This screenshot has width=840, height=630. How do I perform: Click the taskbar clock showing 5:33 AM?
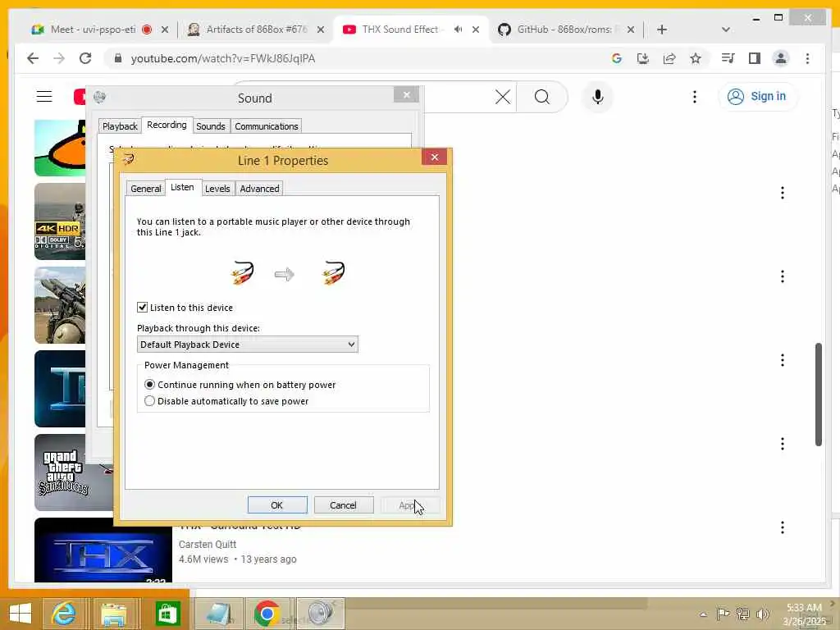coord(804,614)
